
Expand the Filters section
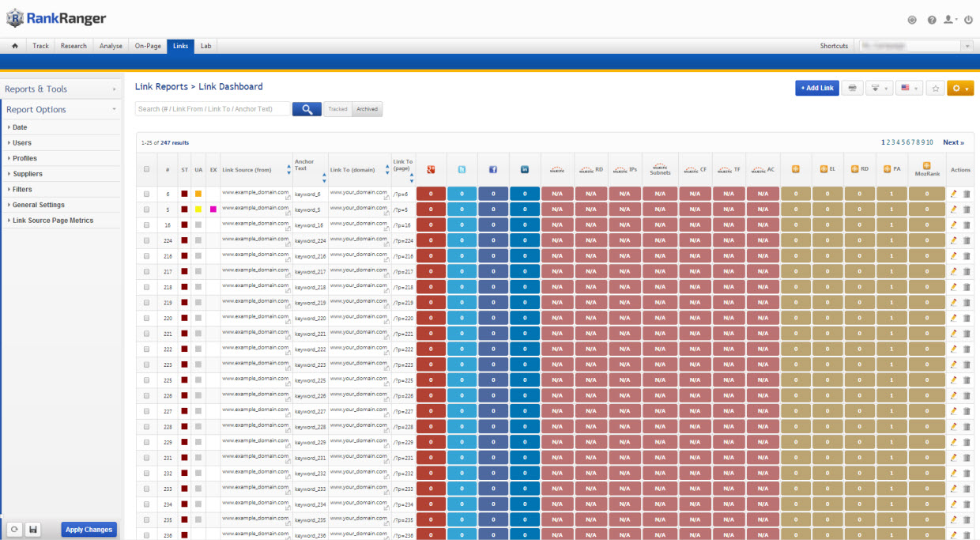(22, 190)
